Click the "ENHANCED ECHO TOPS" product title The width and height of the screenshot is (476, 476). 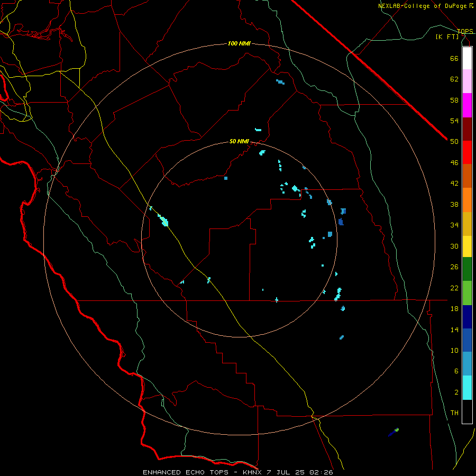pyautogui.click(x=186, y=472)
